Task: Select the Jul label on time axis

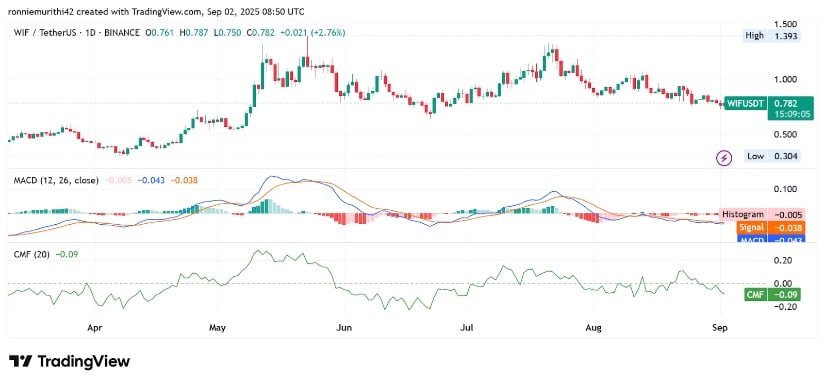Action: click(466, 328)
